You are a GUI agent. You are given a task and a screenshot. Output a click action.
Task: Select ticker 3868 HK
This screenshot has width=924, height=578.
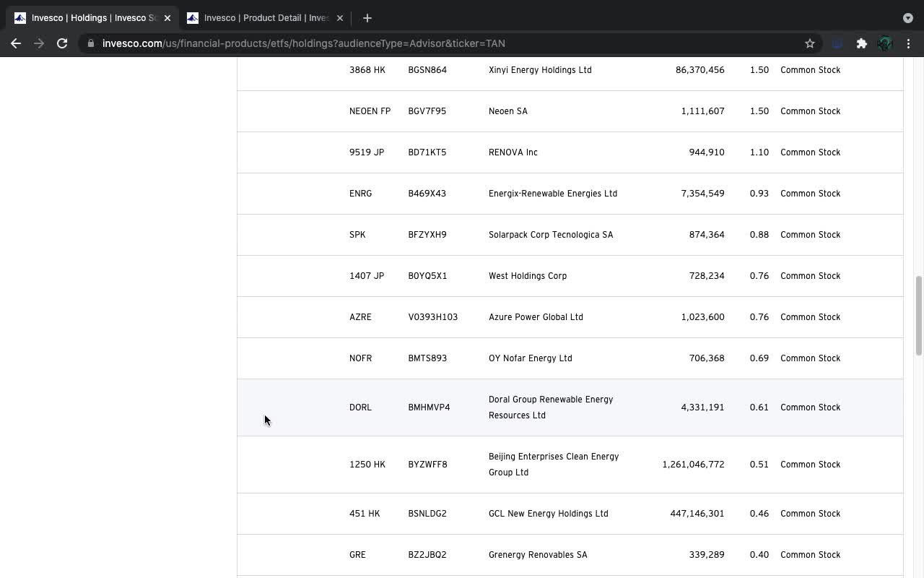point(367,70)
